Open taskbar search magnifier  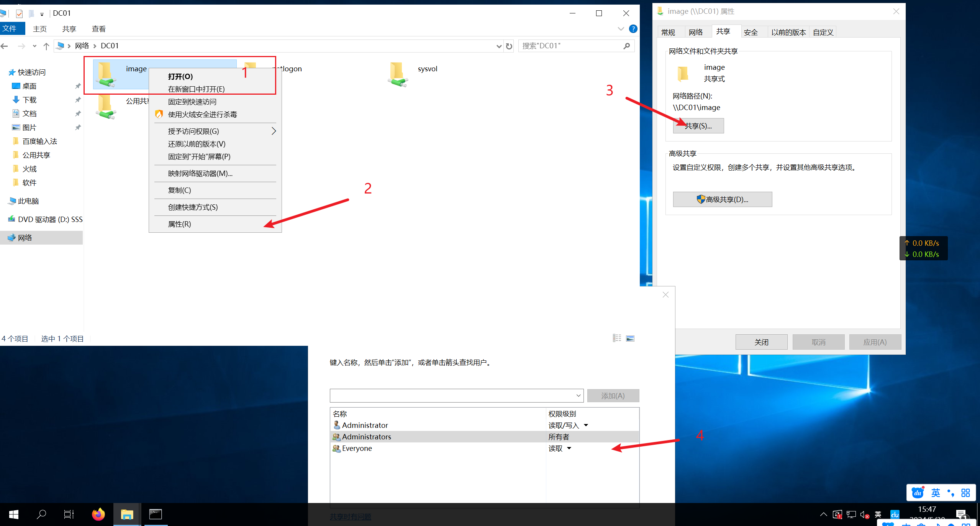coord(41,514)
